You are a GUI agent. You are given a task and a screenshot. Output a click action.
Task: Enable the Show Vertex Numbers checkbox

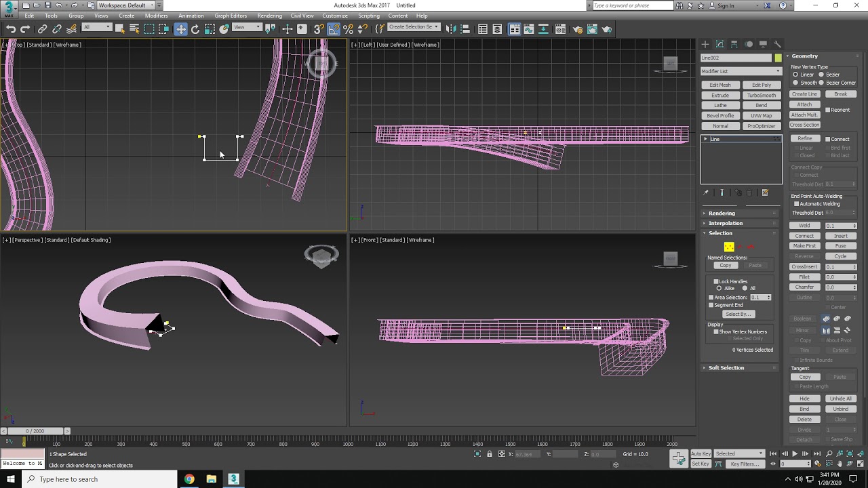tap(716, 331)
